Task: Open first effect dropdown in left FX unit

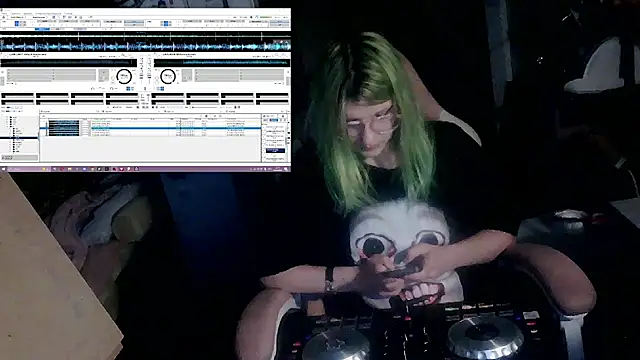Action: pos(48,22)
